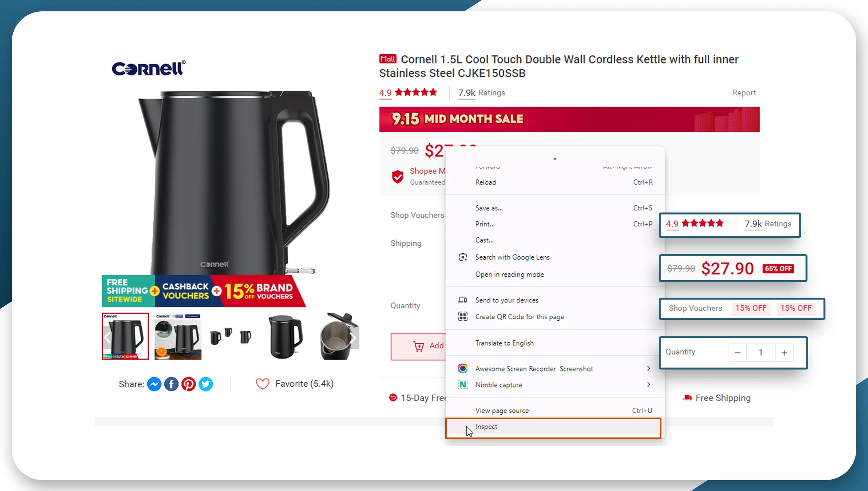Click the Report link

pyautogui.click(x=744, y=93)
